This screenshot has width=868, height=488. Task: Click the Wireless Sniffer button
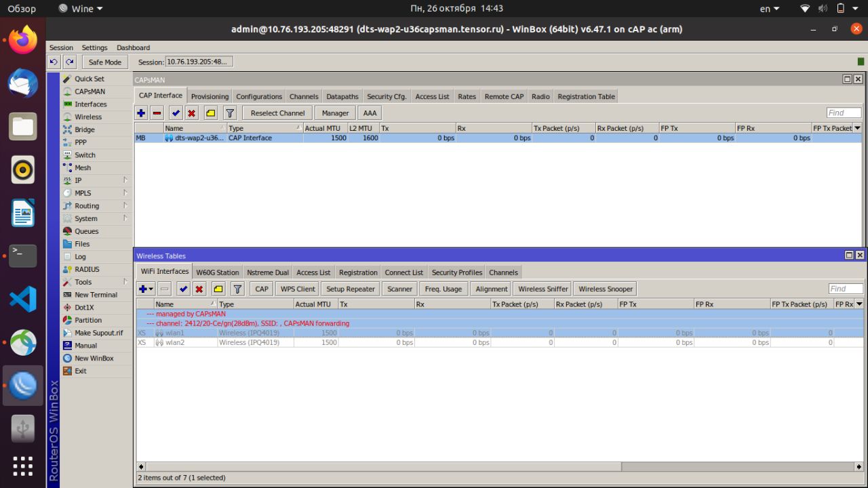click(x=542, y=289)
